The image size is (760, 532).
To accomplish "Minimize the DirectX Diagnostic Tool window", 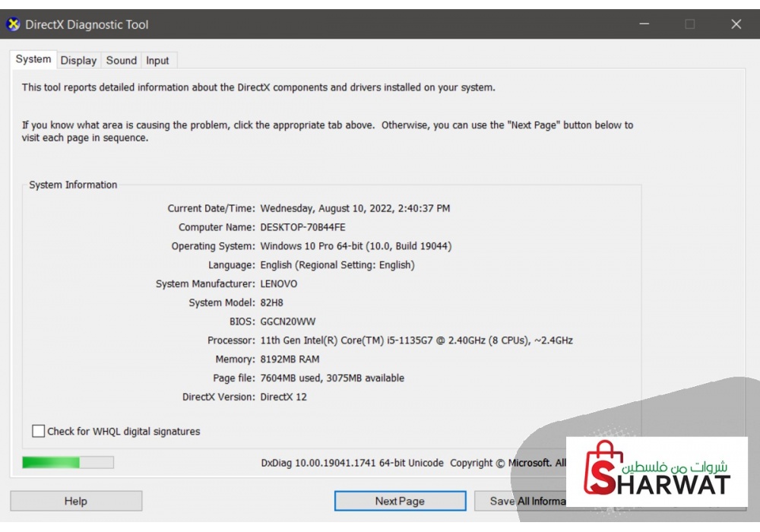I will tap(644, 24).
